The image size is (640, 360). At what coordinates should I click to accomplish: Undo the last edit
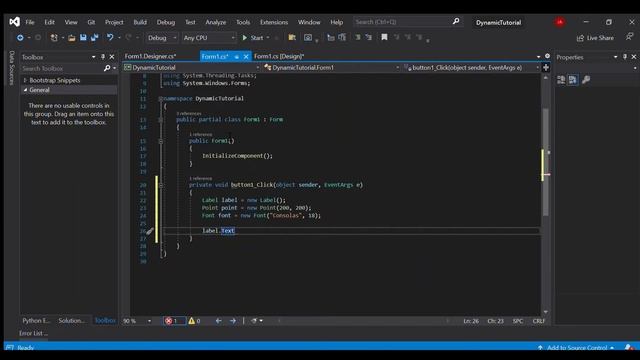[x=110, y=38]
